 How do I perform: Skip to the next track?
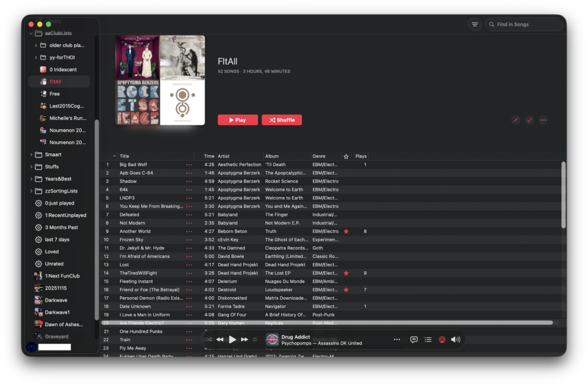pos(245,340)
